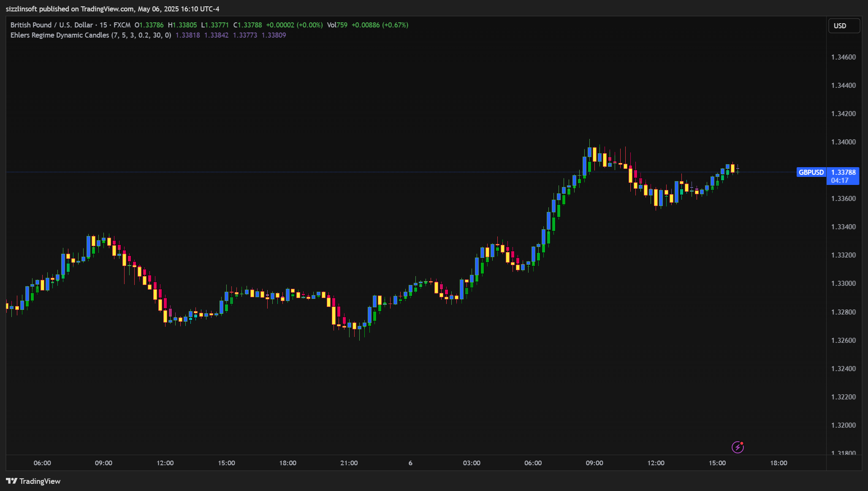Screen dimensions: 868x491
Task: Click indicator value 1.33818
Action: [188, 35]
